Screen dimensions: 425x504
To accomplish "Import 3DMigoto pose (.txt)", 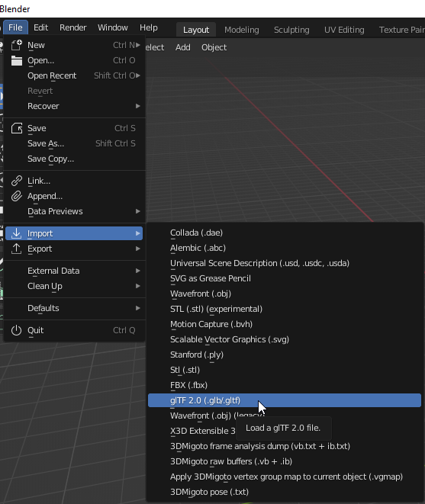I will point(285,492).
